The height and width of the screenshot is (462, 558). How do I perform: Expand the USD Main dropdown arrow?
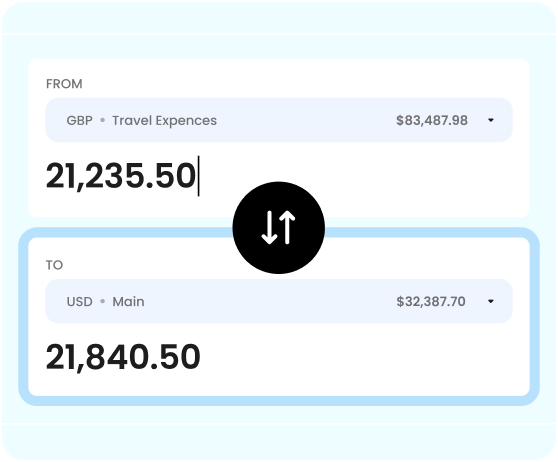coord(491,301)
